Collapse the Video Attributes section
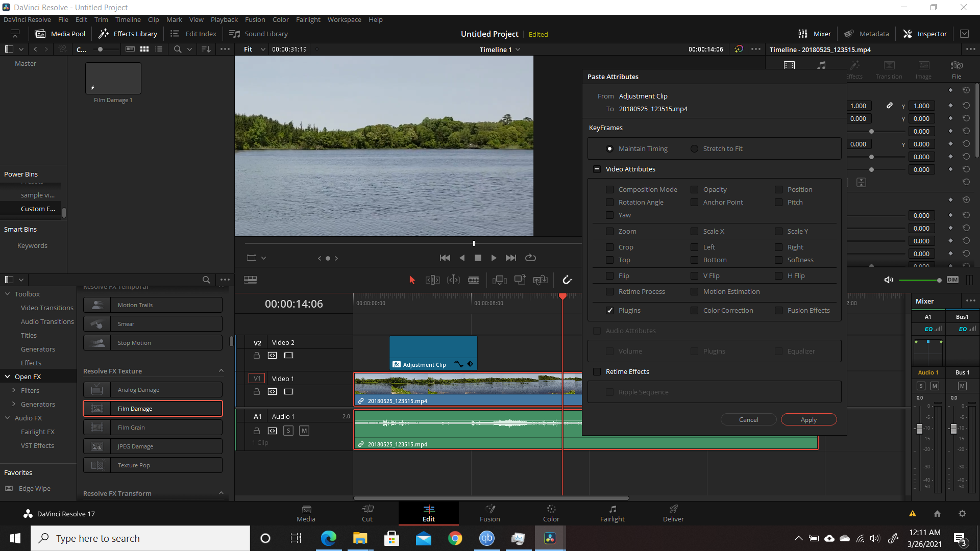This screenshot has width=980, height=551. [x=597, y=169]
